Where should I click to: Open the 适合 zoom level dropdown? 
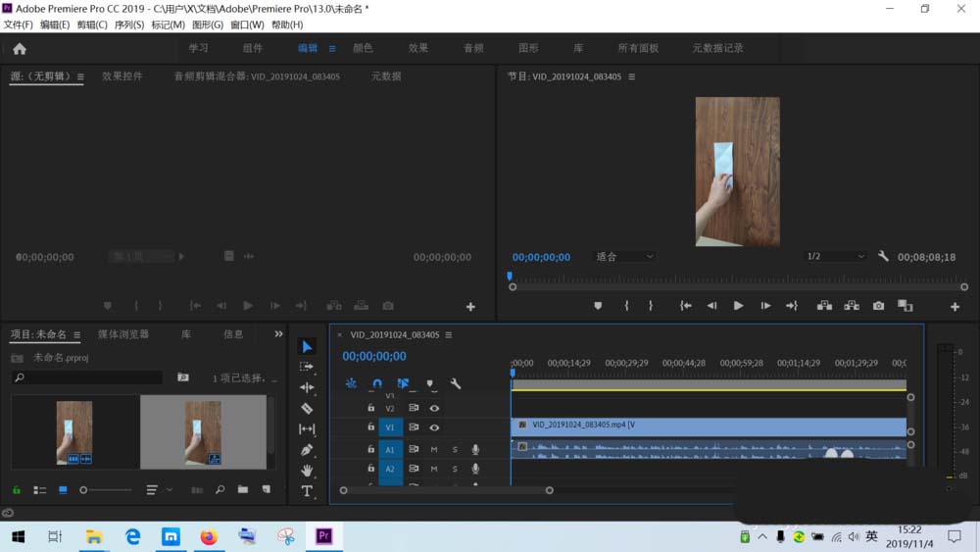[624, 257]
